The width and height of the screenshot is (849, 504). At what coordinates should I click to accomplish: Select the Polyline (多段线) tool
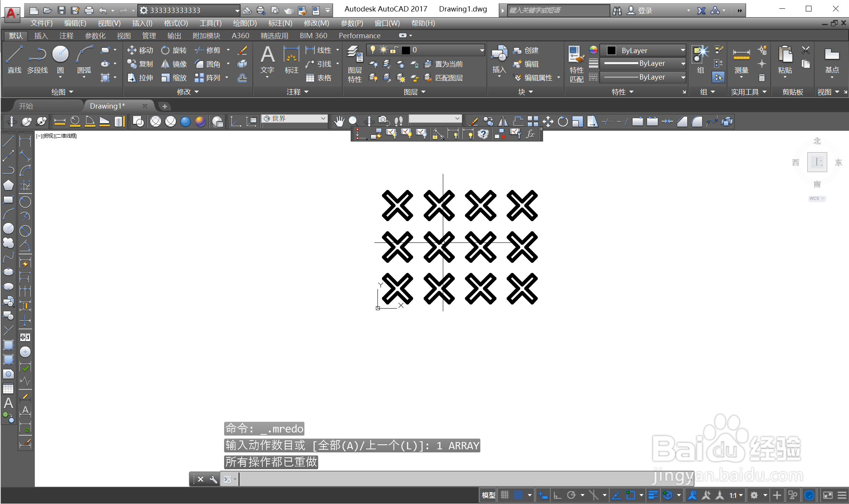coord(37,60)
